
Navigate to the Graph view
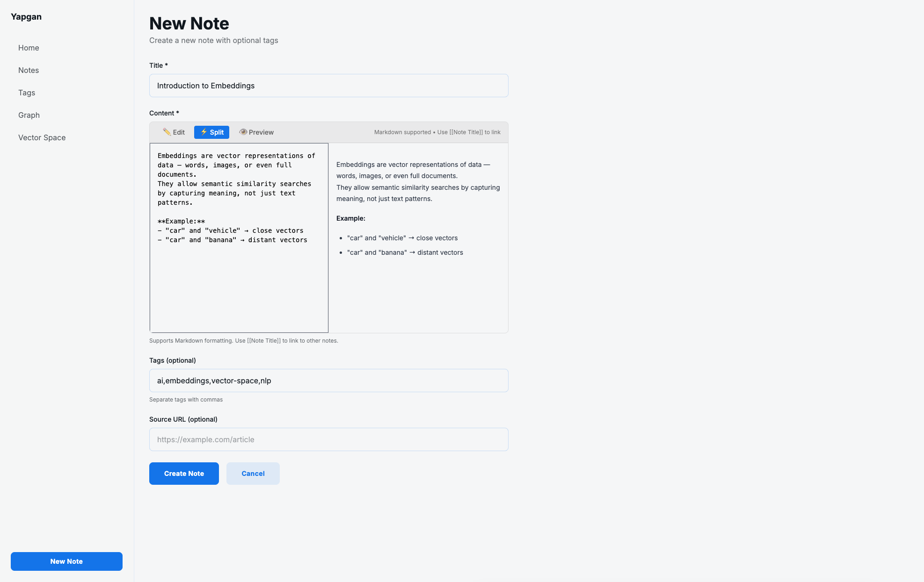coord(29,115)
